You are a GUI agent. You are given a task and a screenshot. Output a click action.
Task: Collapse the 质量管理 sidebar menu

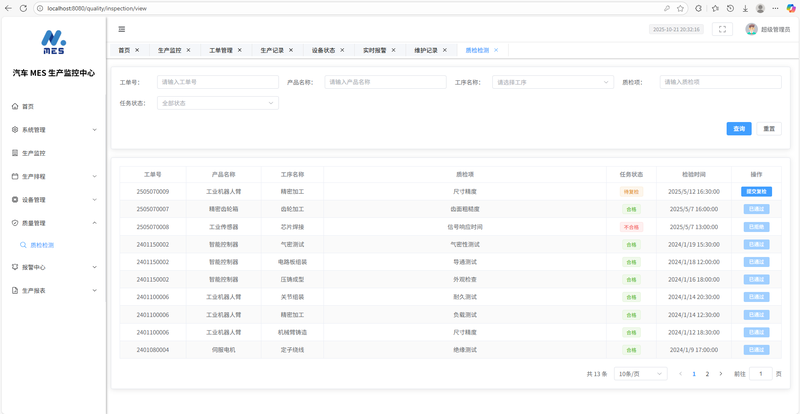[x=55, y=223]
